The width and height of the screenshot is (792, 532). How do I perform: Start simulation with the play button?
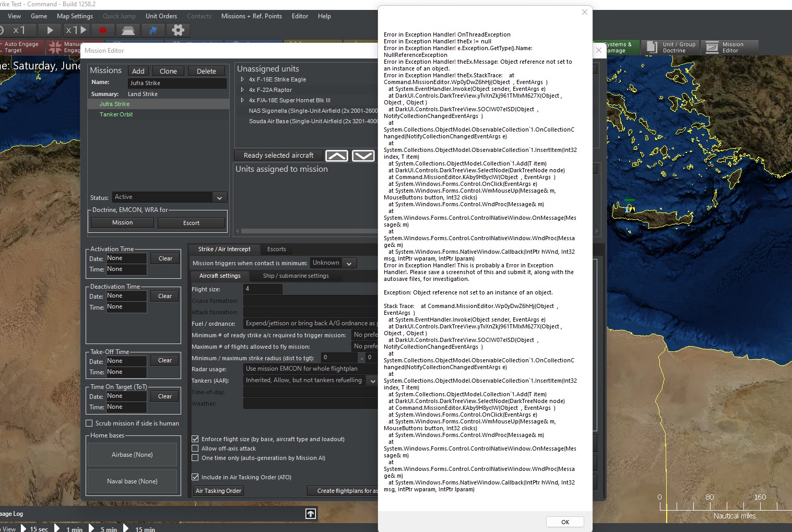point(50,30)
